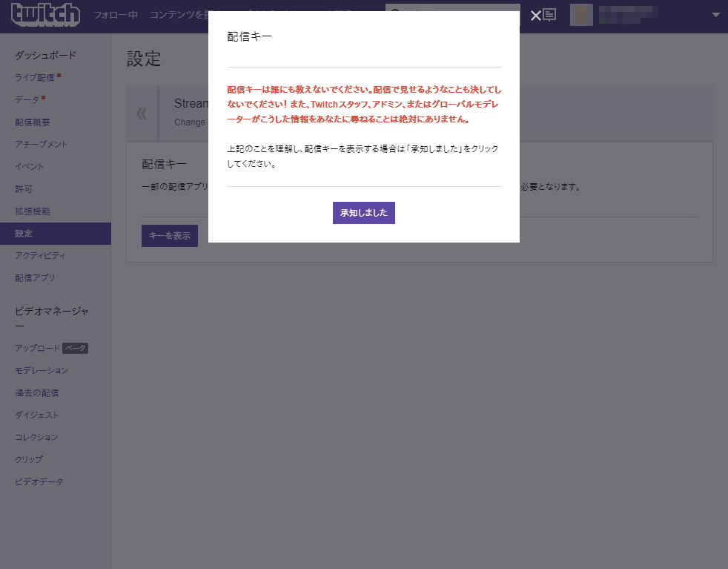This screenshot has height=569, width=728.
Task: Open アクティビティ in the sidebar
Action: tap(40, 255)
